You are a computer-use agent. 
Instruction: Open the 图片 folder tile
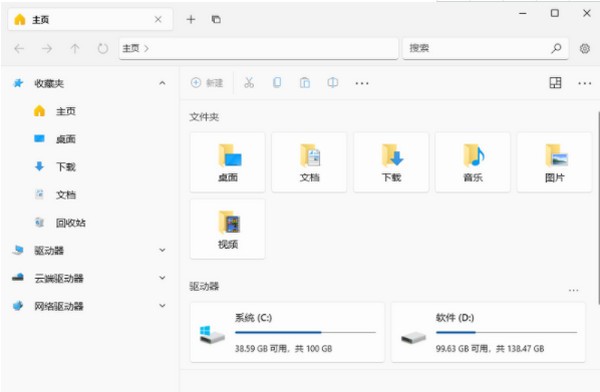554,162
